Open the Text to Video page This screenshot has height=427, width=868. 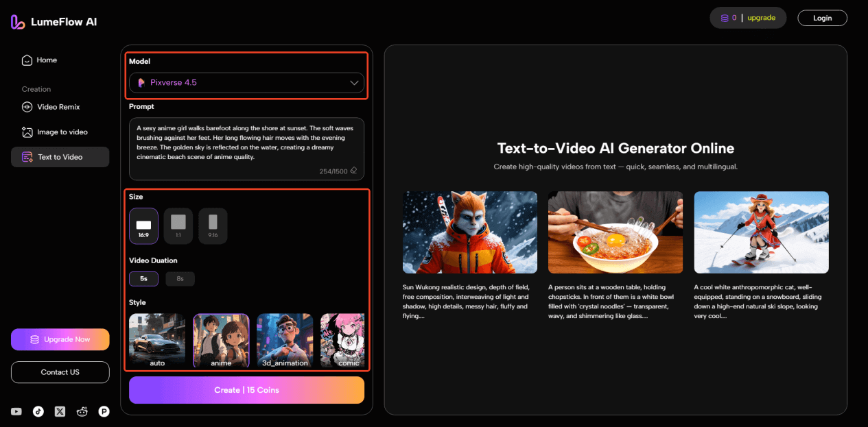pos(60,157)
